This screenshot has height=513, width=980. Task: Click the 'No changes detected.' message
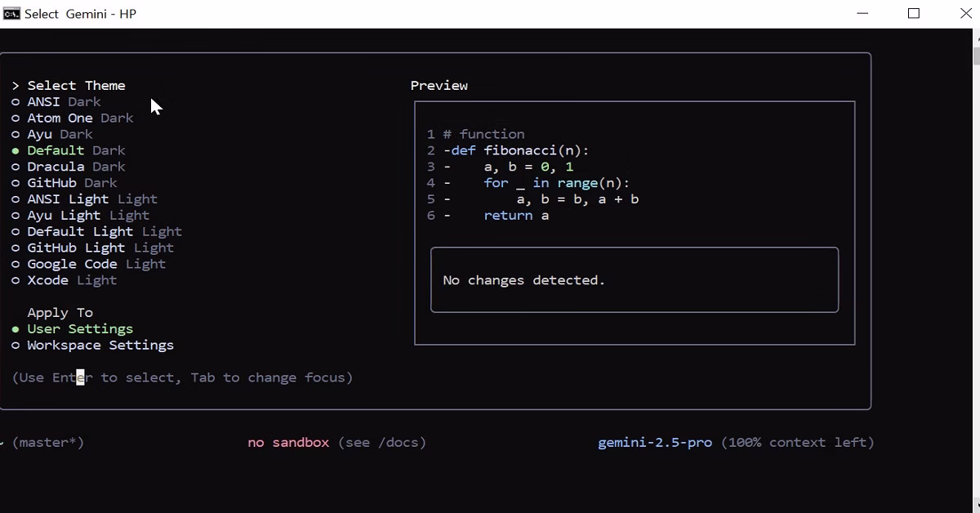coord(524,280)
